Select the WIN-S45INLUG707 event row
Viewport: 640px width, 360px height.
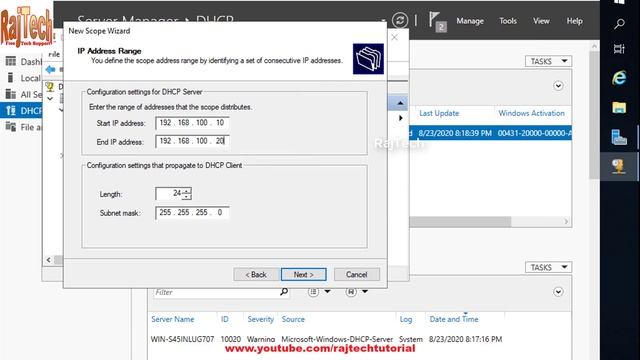pyautogui.click(x=327, y=339)
